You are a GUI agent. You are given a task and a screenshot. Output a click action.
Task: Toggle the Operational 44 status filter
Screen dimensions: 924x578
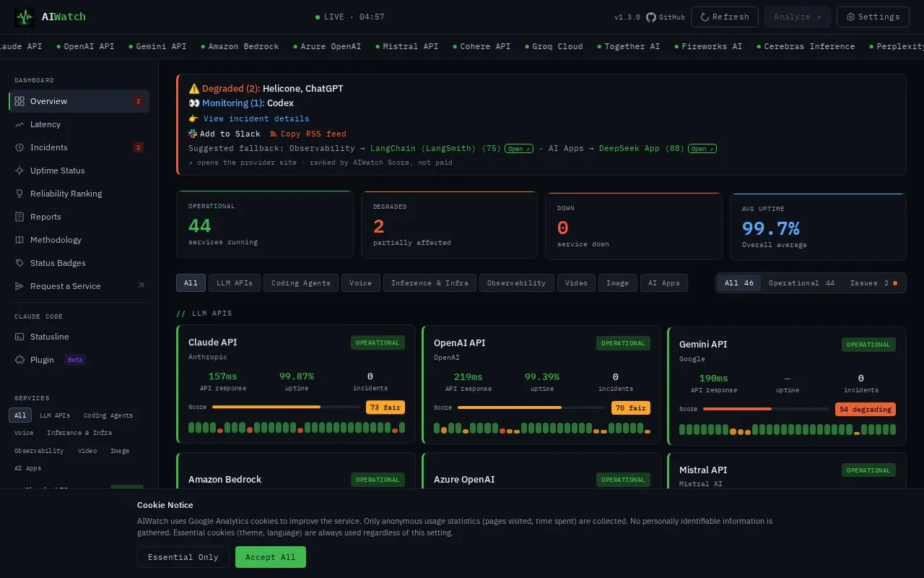801,283
